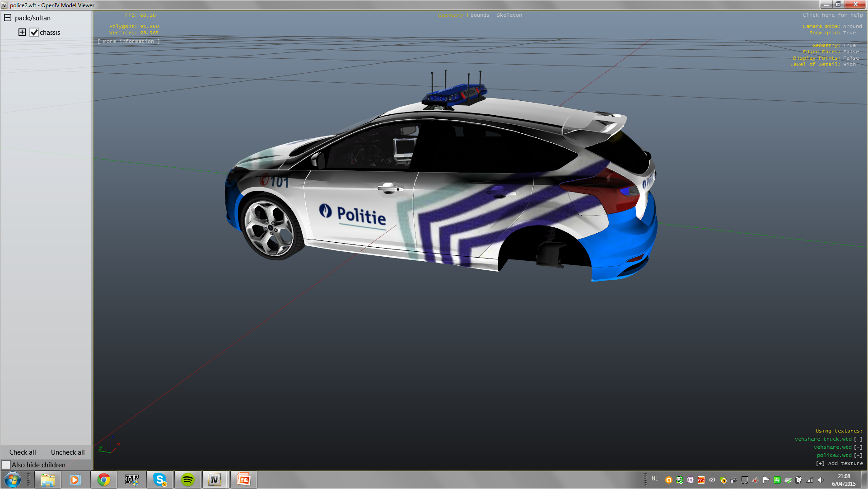Open More information panel
868x489 pixels.
click(x=129, y=41)
